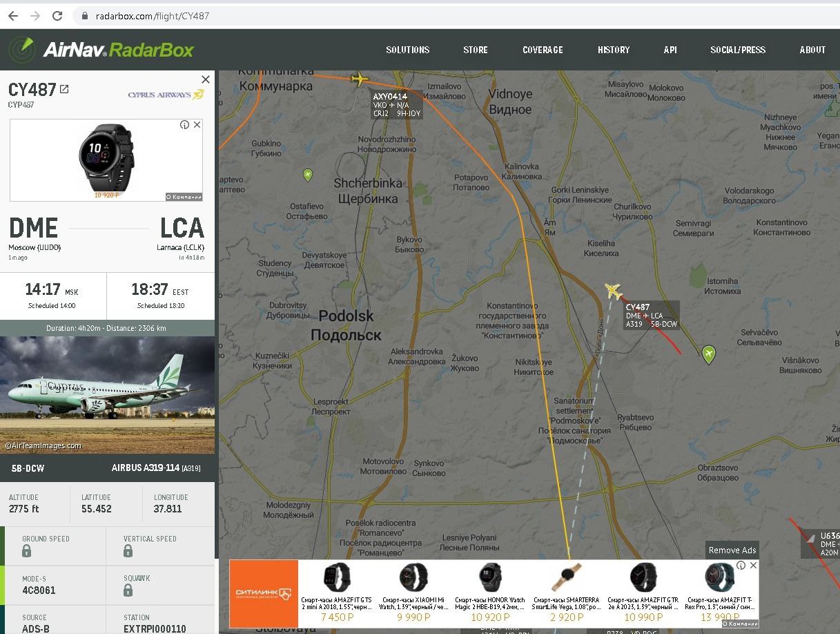
Task: Click the AXY0414 flight label on map
Action: coord(397,105)
